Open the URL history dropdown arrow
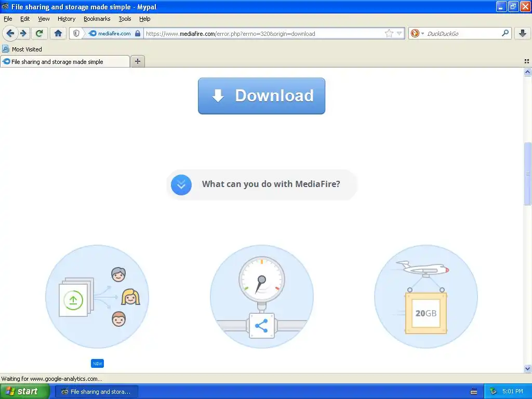 click(x=400, y=33)
